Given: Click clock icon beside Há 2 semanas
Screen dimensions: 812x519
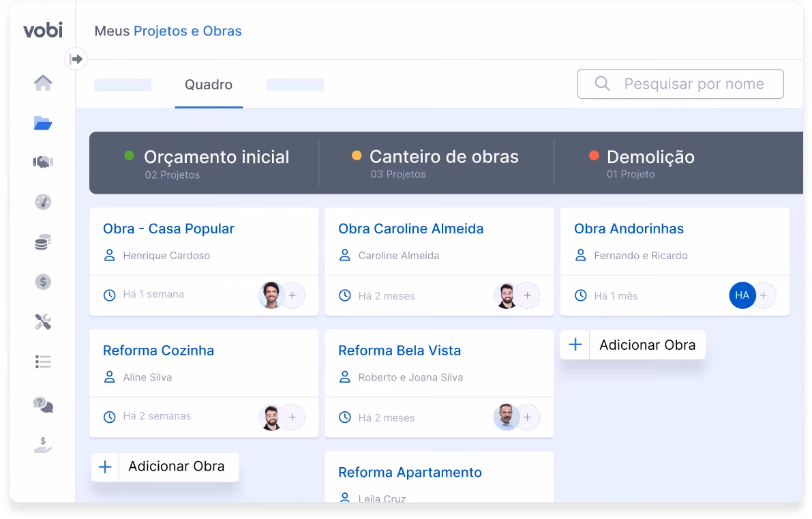Looking at the screenshot, I should click(x=109, y=417).
